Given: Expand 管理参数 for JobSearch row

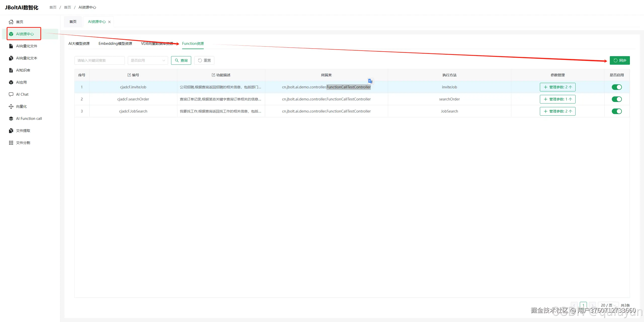Looking at the screenshot, I should pos(557,111).
